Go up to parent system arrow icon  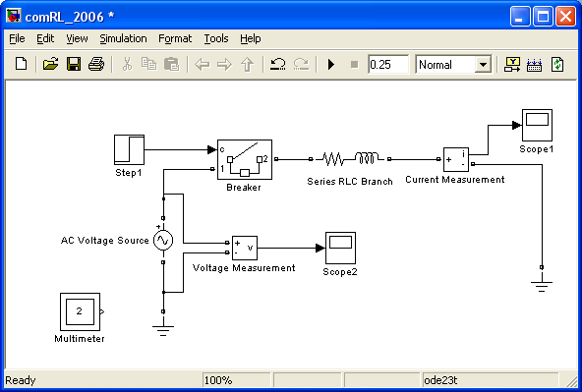point(247,65)
